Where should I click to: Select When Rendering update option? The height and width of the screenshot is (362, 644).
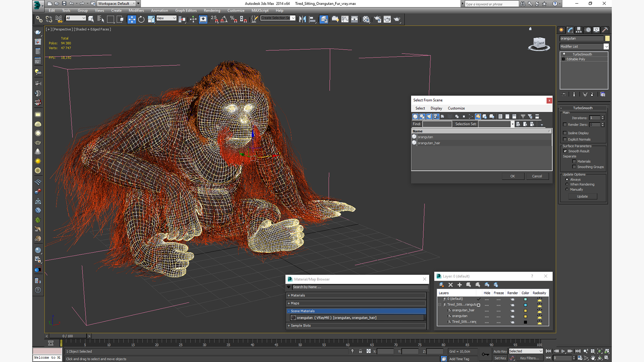(x=567, y=184)
